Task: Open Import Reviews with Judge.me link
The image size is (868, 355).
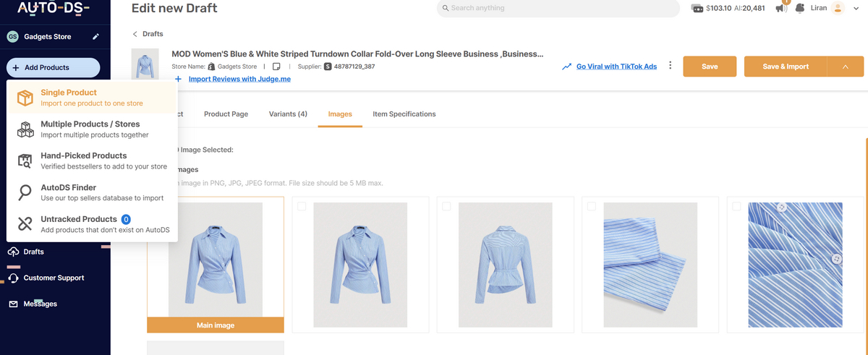Action: (239, 79)
